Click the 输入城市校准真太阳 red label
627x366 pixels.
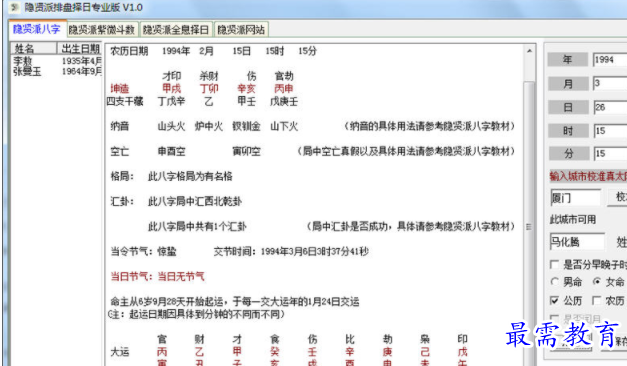pos(588,176)
